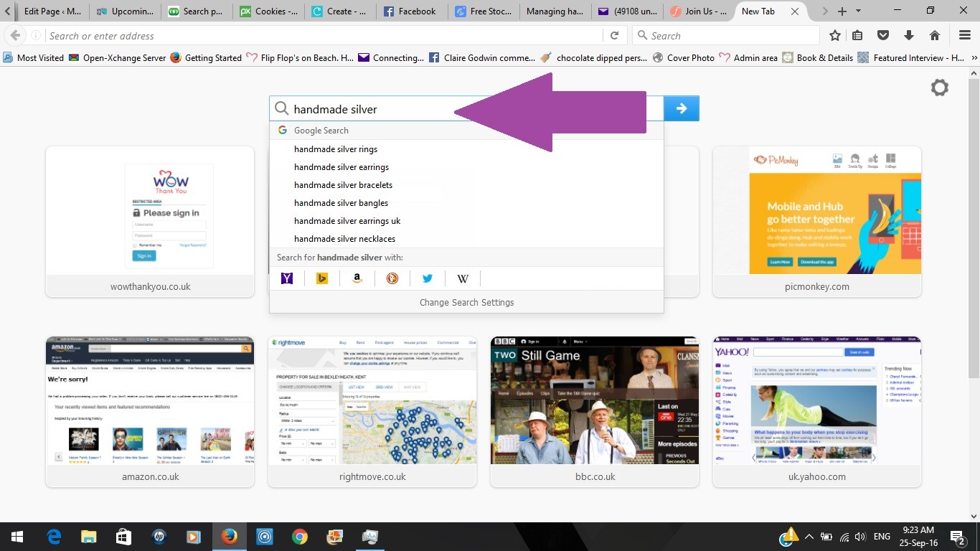Click the reload page button
Image resolution: width=980 pixels, height=551 pixels.
coord(614,35)
